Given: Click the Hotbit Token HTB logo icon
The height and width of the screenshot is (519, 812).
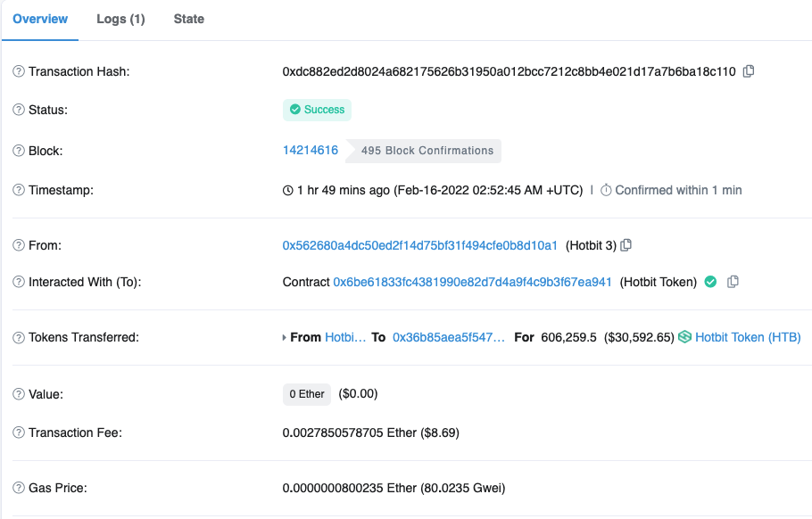Looking at the screenshot, I should click(685, 337).
